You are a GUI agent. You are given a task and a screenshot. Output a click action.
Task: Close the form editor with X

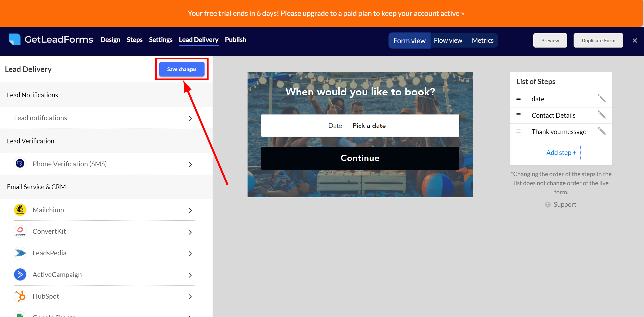click(635, 41)
